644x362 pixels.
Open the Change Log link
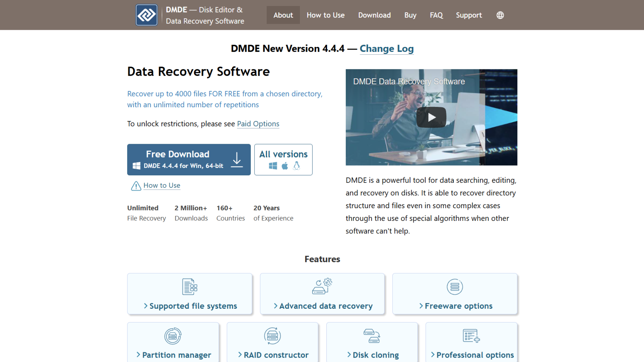pos(387,49)
